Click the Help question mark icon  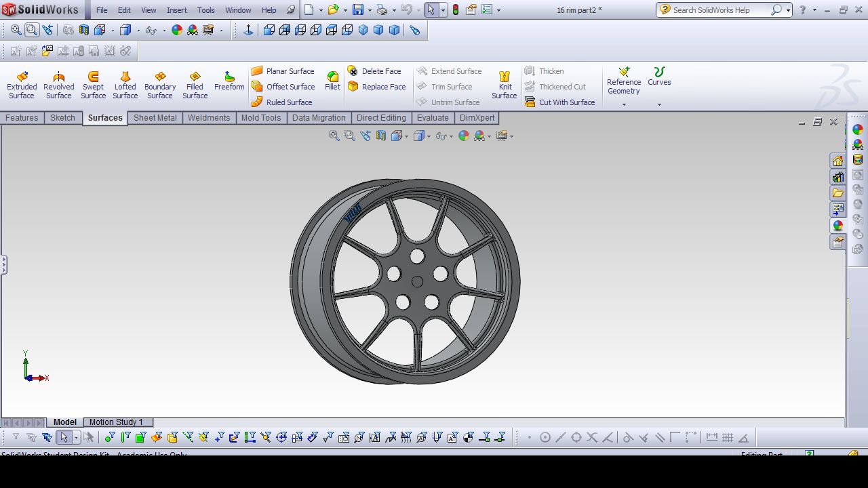pos(804,10)
